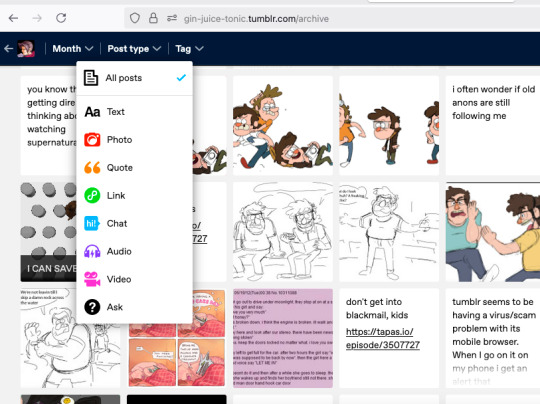The image size is (540, 404).
Task: Open the blog avatar in the header
Action: point(26,49)
